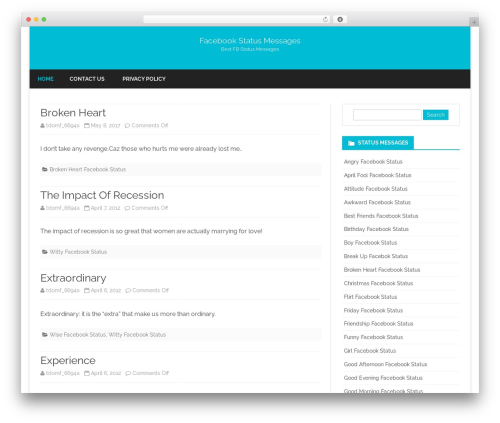The image size is (500, 423).
Task: Click folder icon beside Witty Facebook Status category
Action: point(45,252)
